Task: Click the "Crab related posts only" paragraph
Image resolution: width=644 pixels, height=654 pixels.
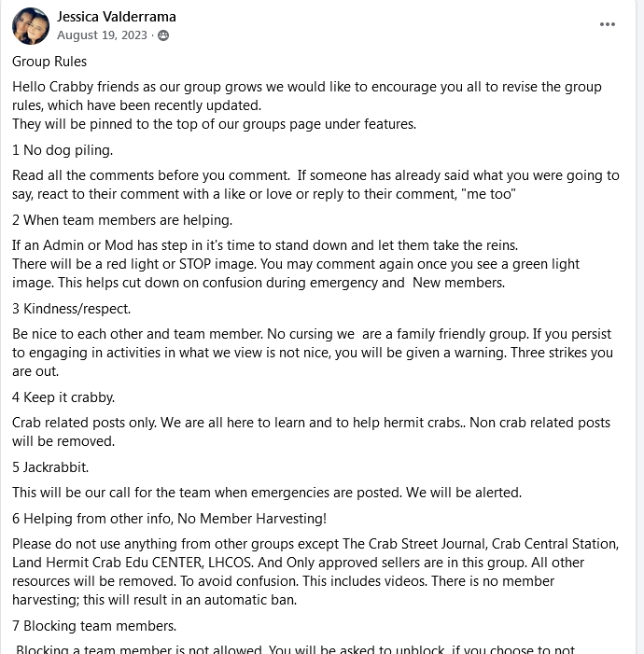Action: tap(311, 432)
